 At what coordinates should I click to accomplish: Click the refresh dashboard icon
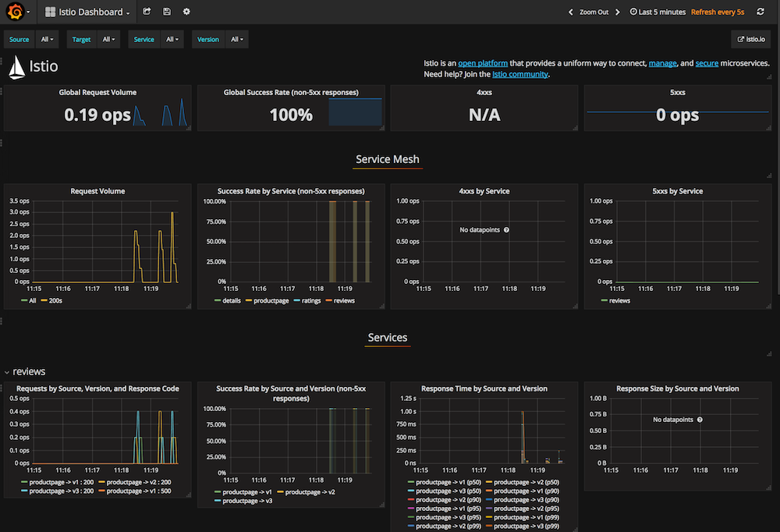pyautogui.click(x=760, y=12)
